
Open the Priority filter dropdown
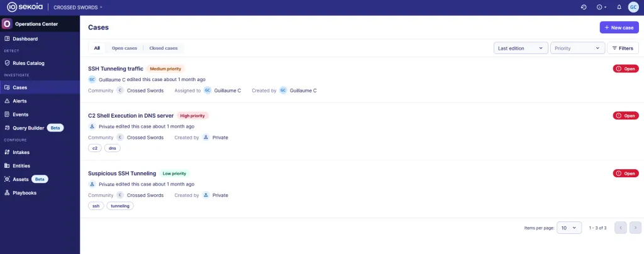(577, 48)
